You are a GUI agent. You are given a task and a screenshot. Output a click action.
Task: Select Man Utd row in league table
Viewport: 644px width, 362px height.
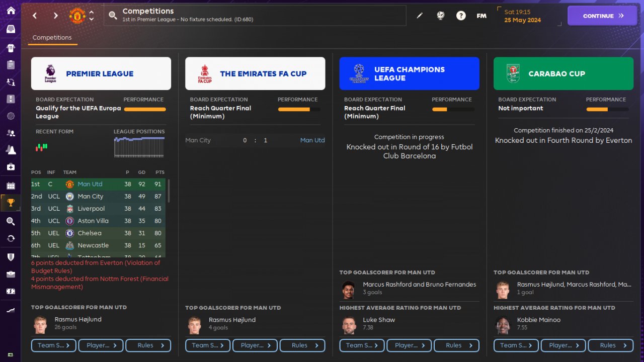(x=98, y=185)
